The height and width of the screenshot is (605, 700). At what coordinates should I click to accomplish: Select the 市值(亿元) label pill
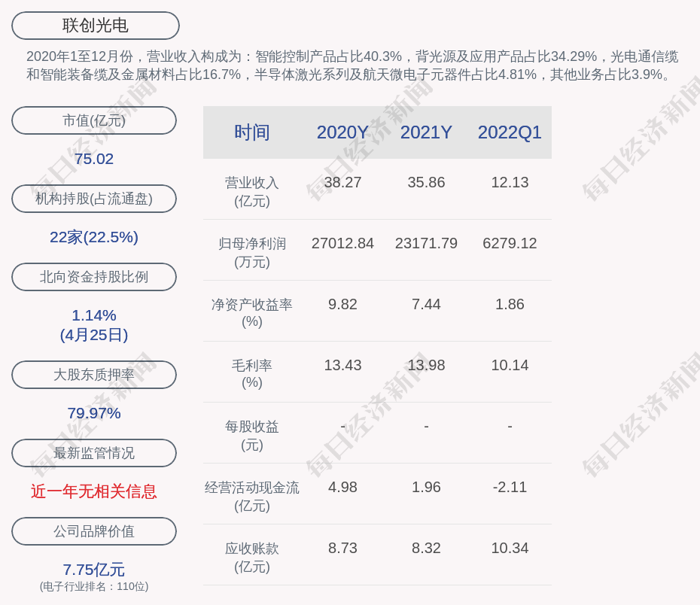point(94,120)
